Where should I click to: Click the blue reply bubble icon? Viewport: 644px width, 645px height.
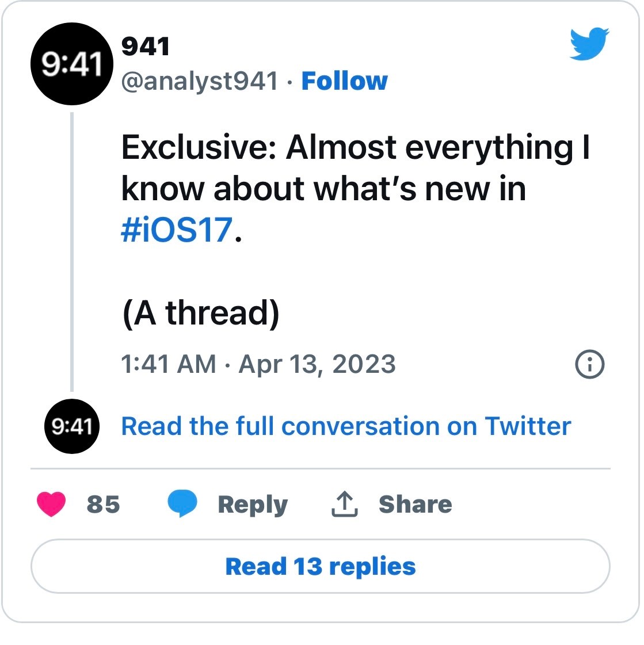[x=182, y=504]
